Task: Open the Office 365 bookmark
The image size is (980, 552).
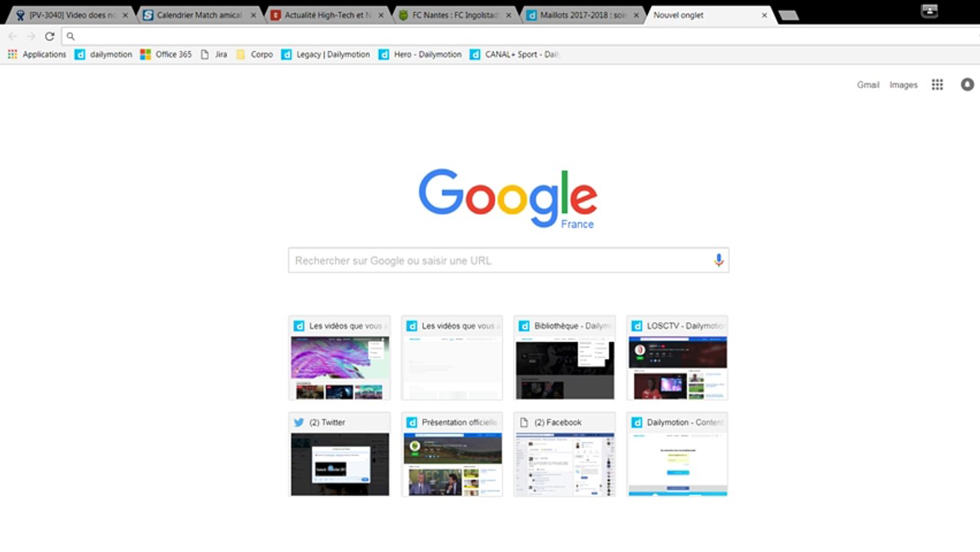Action: pyautogui.click(x=166, y=54)
